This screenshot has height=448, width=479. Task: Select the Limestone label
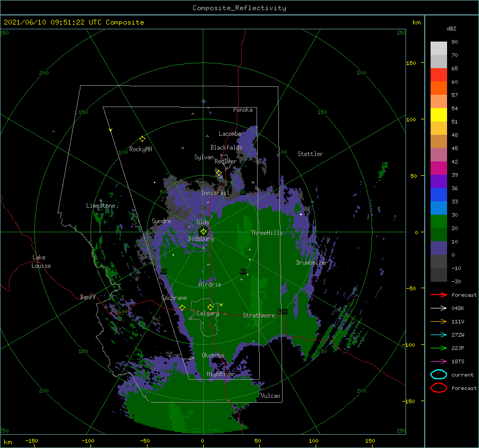[101, 206]
